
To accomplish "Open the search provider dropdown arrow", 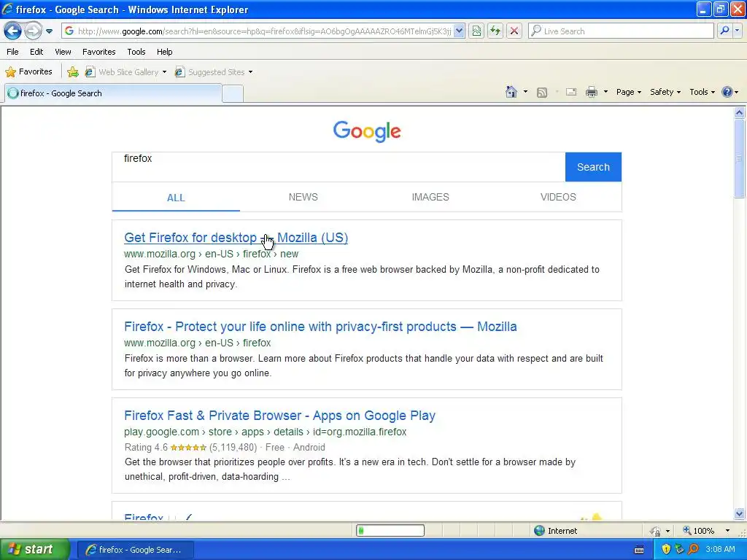I will click(x=737, y=31).
